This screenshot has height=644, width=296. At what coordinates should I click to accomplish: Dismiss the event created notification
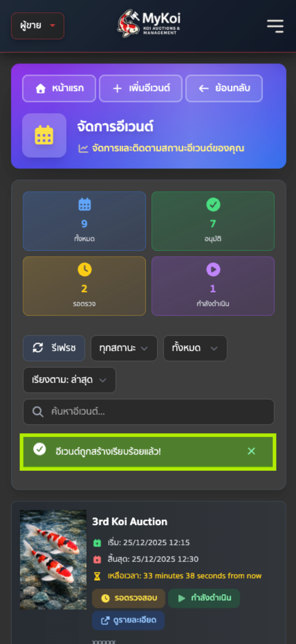point(251,451)
